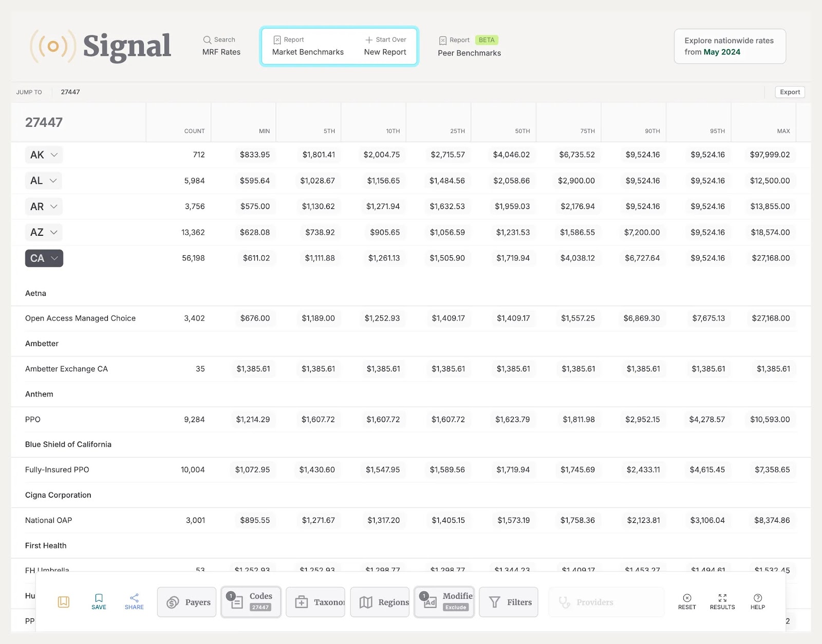Click AL min value $595.64
The width and height of the screenshot is (822, 644).
(255, 181)
